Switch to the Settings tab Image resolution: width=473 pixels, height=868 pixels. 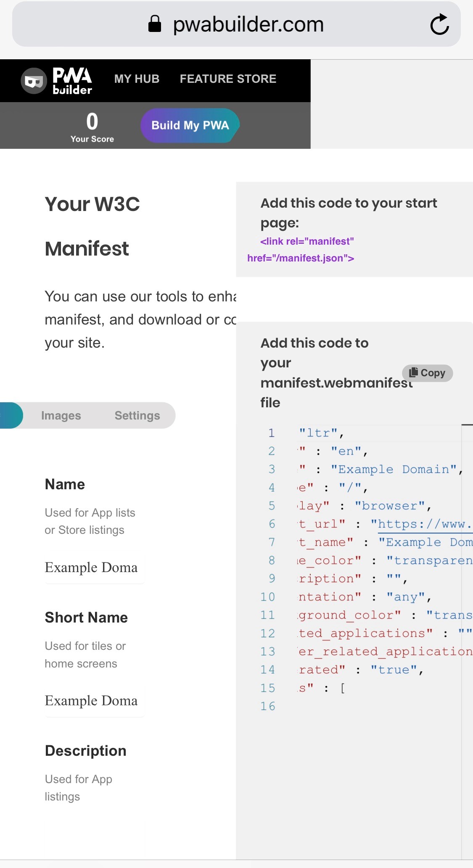point(137,415)
